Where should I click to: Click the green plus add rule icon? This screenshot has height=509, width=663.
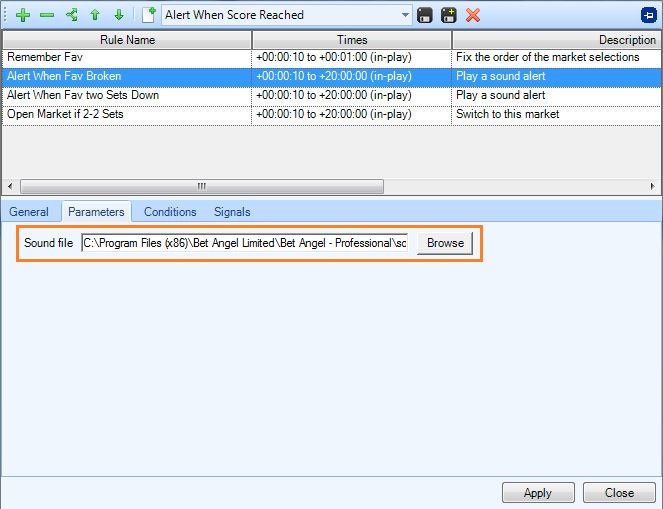(x=23, y=15)
